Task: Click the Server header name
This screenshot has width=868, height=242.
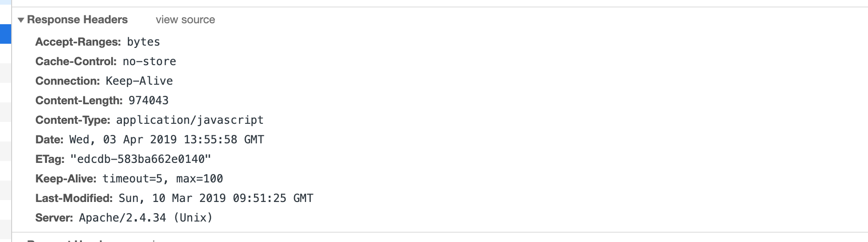Action: click(54, 218)
